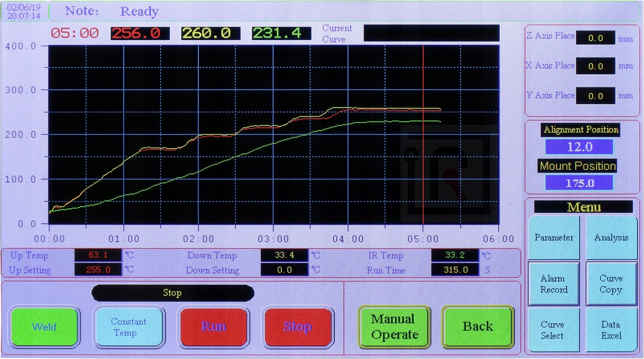Screen dimensions: 644x359
Task: Open Curve Select menu
Action: (553, 330)
